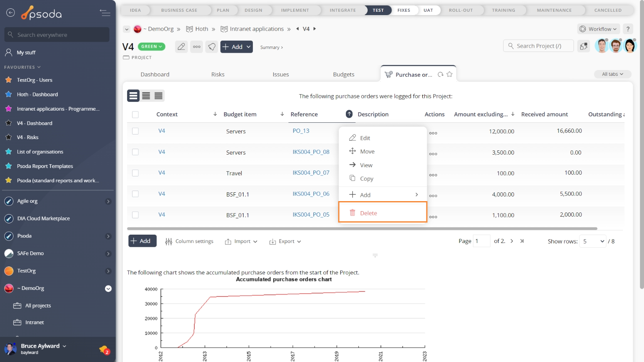Viewport: 644px width, 362px height.
Task: Open the female user avatar in the header
Action: coord(630,46)
